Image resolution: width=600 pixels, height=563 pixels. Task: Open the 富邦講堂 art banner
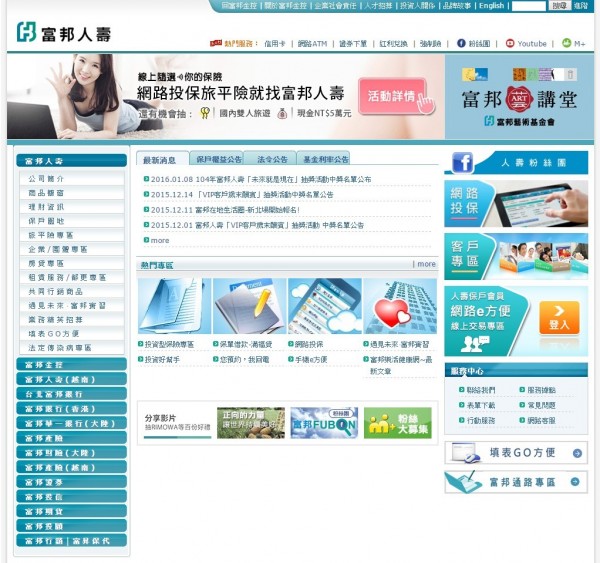point(519,96)
